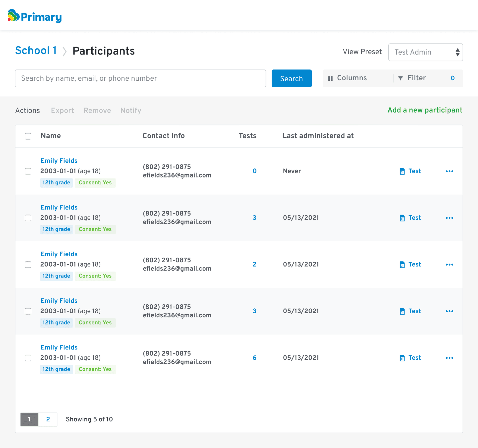Focus the name, email, phone search field
478x448 pixels.
(x=140, y=78)
